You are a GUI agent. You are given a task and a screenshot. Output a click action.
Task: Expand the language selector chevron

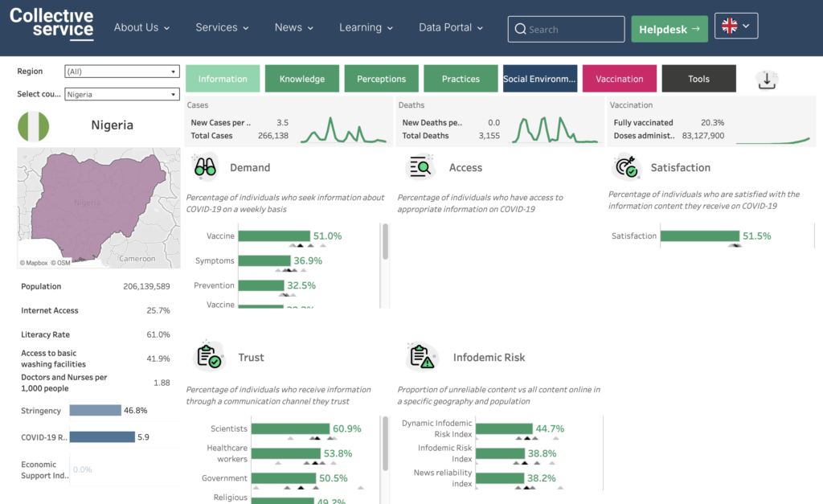coord(746,26)
